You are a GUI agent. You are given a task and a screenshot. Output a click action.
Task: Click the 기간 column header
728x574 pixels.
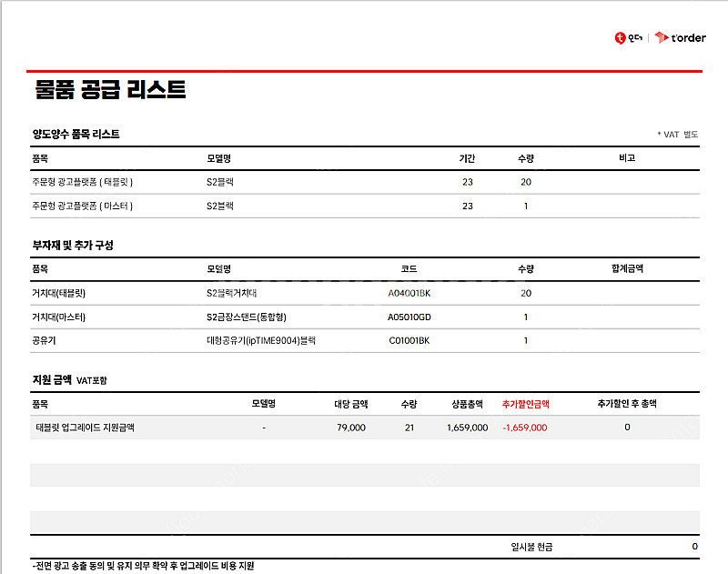[467, 158]
